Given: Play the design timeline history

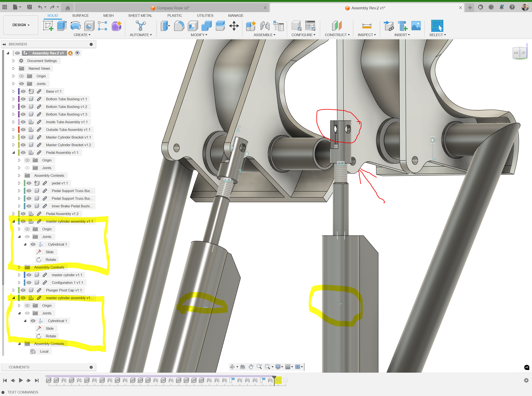Looking at the screenshot, I should click(21, 380).
